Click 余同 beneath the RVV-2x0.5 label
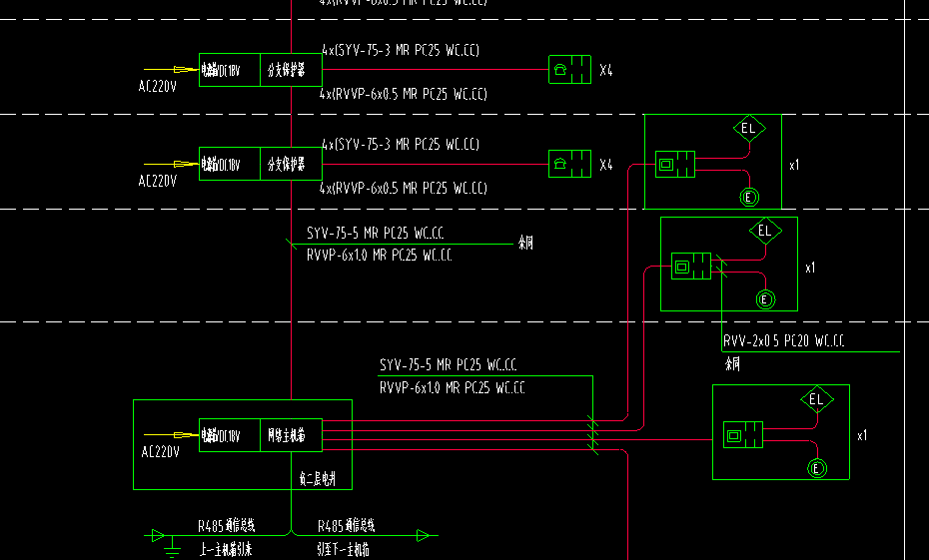Image resolution: width=929 pixels, height=560 pixels. click(x=732, y=364)
